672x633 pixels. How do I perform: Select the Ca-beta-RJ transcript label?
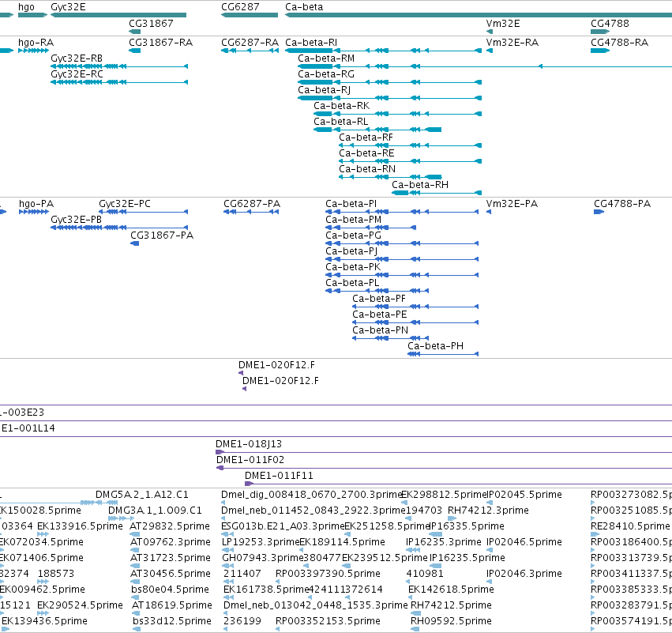(x=324, y=90)
